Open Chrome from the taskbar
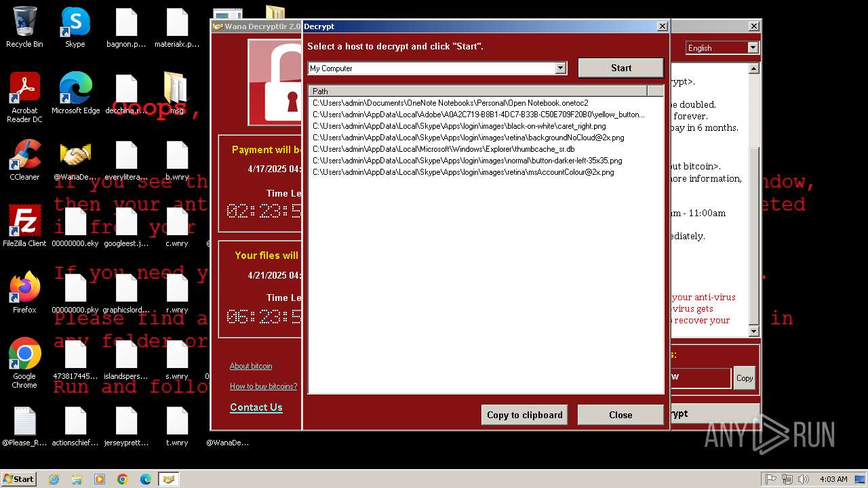 (123, 479)
